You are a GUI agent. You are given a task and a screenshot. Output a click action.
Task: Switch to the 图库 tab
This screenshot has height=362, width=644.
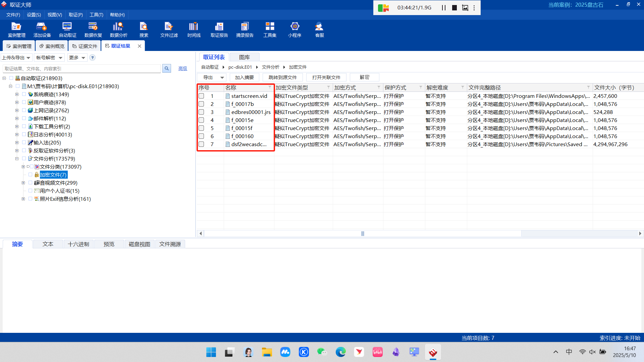tap(244, 57)
